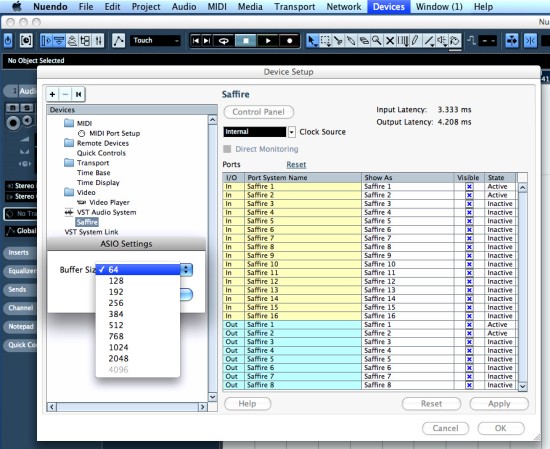Select the Mute X tool
This screenshot has width=550, height=449.
tap(390, 41)
